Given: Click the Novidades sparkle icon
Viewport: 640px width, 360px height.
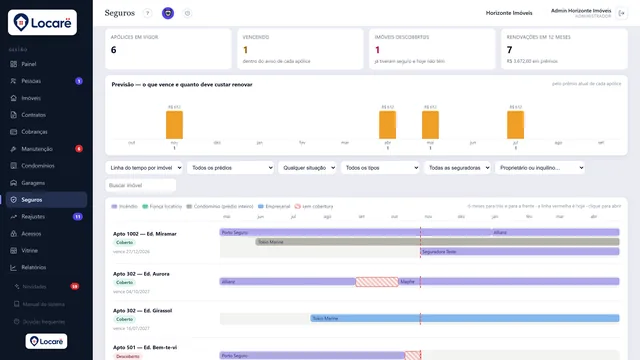Looking at the screenshot, I should pyautogui.click(x=17, y=287).
